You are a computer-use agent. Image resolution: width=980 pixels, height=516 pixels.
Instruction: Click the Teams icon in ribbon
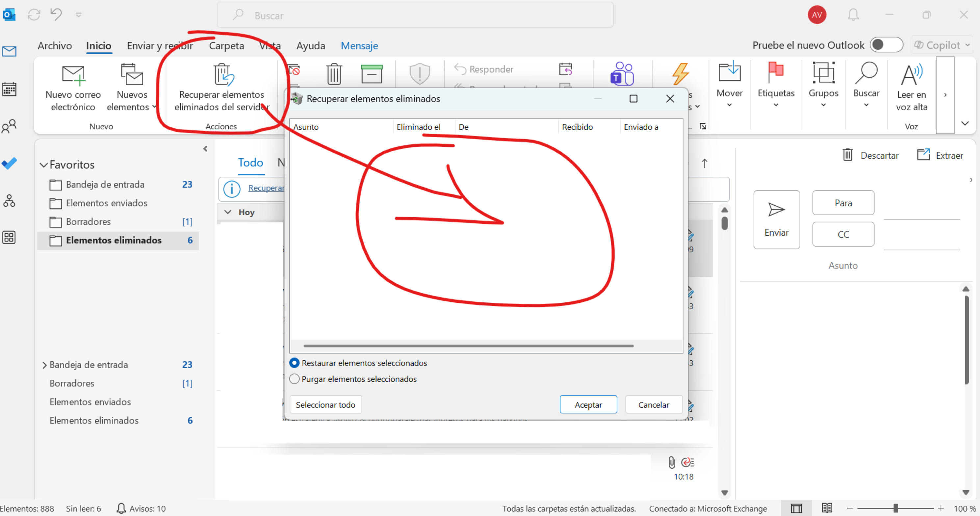pos(622,73)
